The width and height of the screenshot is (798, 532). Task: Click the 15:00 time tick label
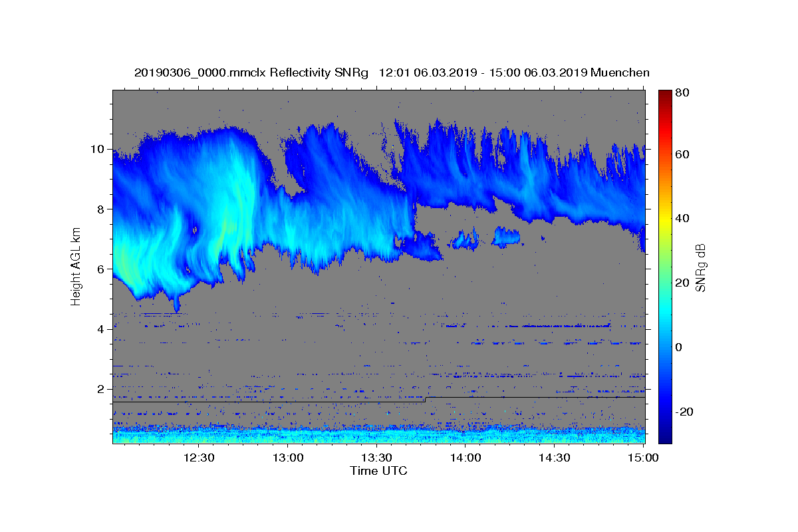643,458
